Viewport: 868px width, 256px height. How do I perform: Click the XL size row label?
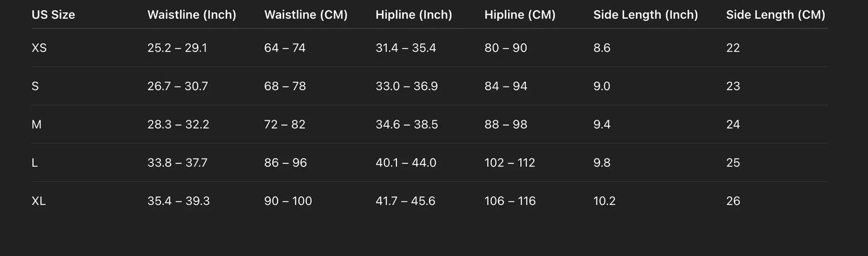(38, 201)
